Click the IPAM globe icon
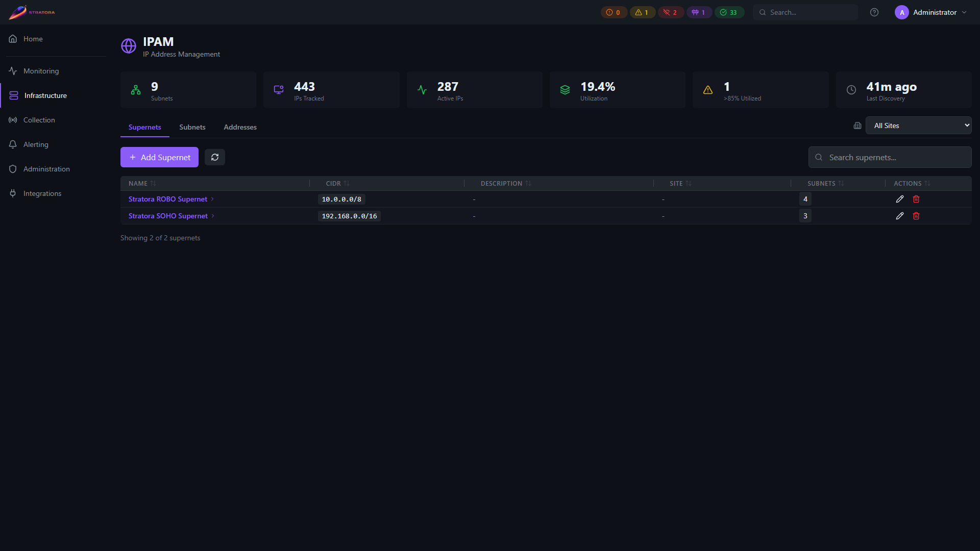Viewport: 980px width, 551px height. click(x=129, y=46)
